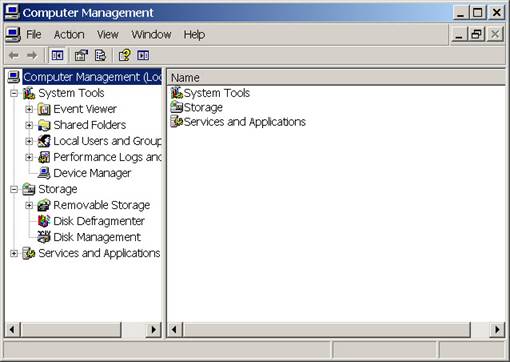510x362 pixels.
Task: Open the Action menu
Action: (69, 35)
